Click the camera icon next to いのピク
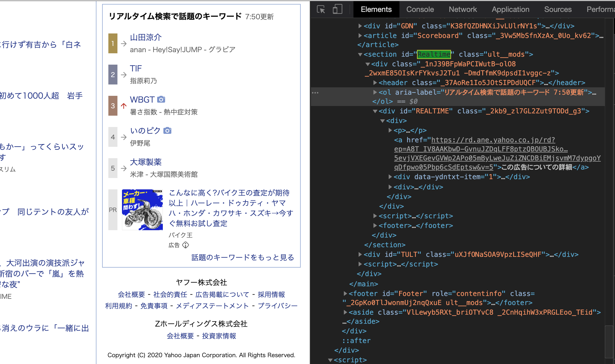Viewport: 615px width, 364px height. [167, 131]
